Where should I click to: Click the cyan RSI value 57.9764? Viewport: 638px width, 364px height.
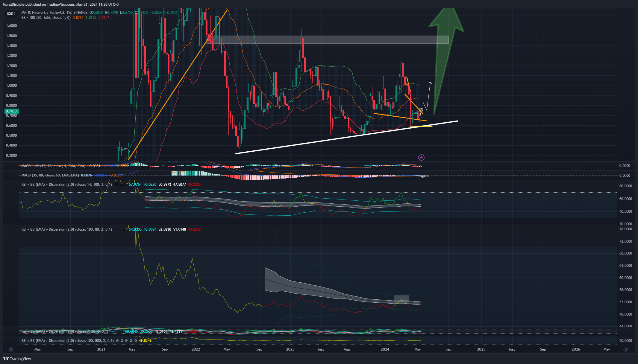[x=135, y=185]
